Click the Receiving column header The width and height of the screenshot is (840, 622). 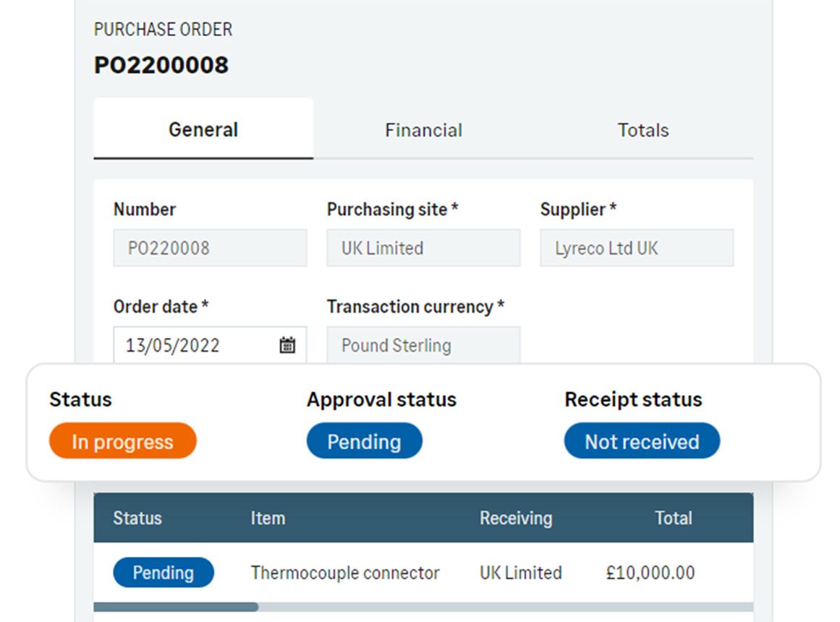516,518
